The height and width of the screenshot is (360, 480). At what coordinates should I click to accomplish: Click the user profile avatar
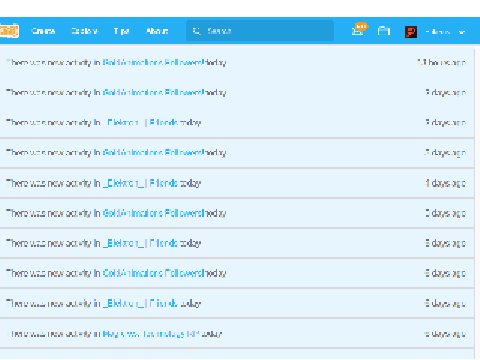pyautogui.click(x=411, y=32)
